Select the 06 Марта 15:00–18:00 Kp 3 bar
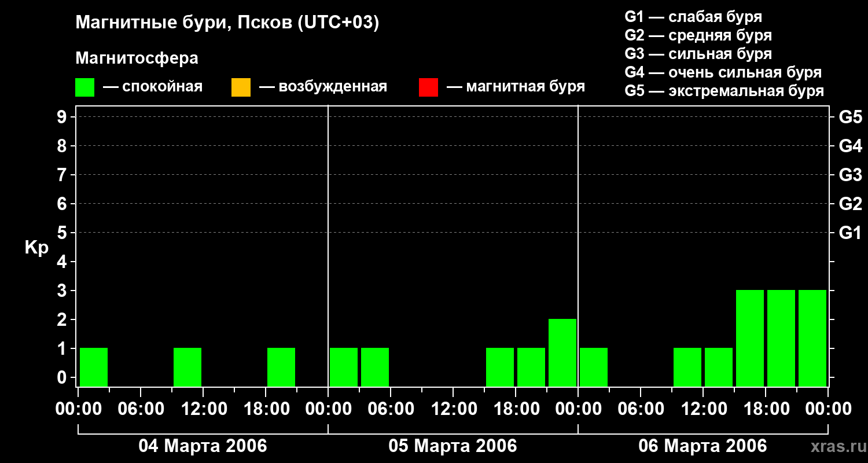The height and width of the screenshot is (463, 868). coord(750,338)
